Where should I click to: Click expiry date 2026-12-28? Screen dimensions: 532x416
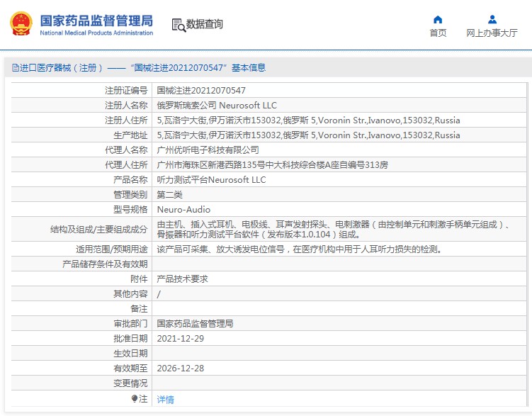coord(181,369)
